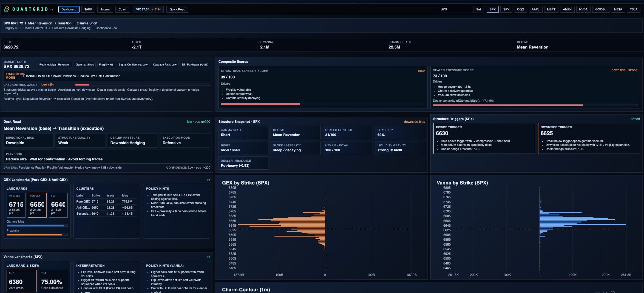Screen dimensions: 644x293
Task: Click the Cascade Risk: Low chip
Action: (164, 65)
